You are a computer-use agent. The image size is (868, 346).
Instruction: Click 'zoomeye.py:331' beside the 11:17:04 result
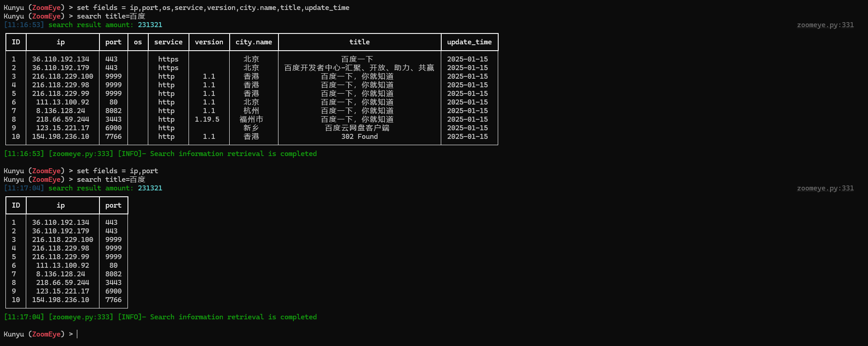825,188
